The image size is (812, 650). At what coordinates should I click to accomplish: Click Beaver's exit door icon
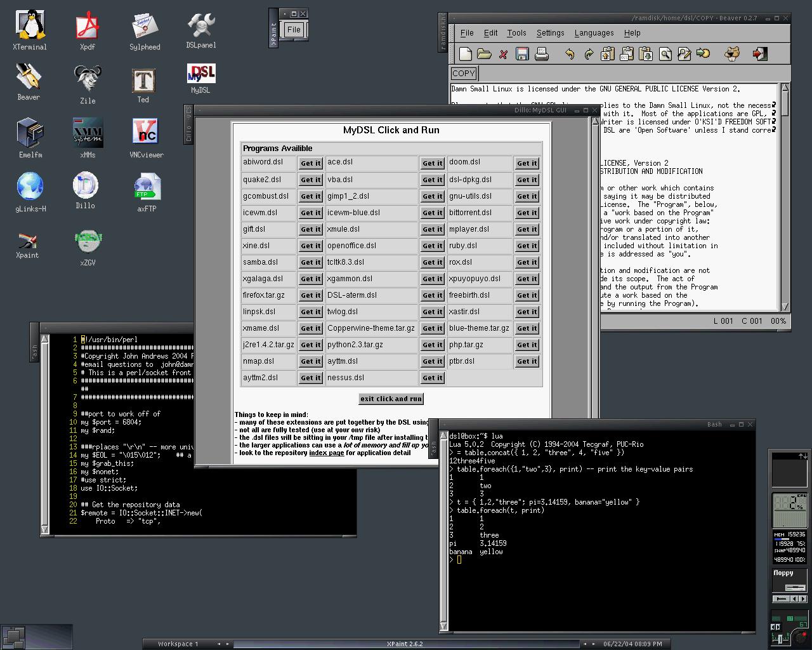pos(760,54)
